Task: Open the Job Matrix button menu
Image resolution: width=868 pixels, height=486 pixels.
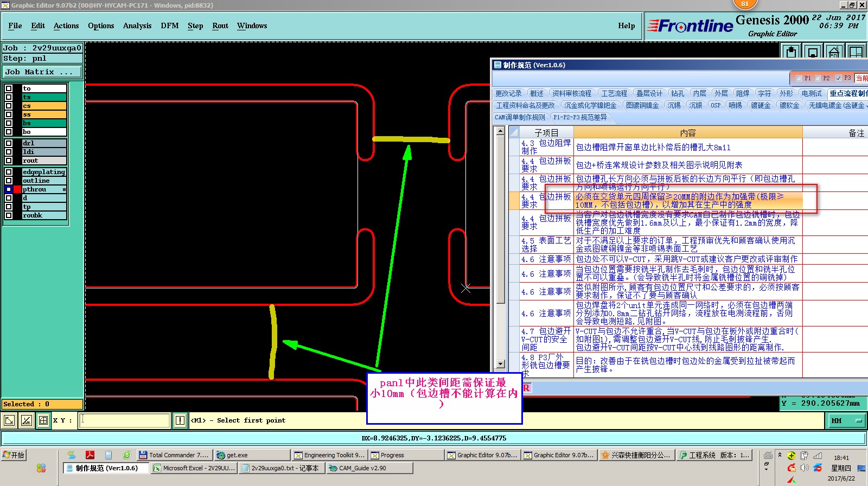Action: pyautogui.click(x=42, y=72)
